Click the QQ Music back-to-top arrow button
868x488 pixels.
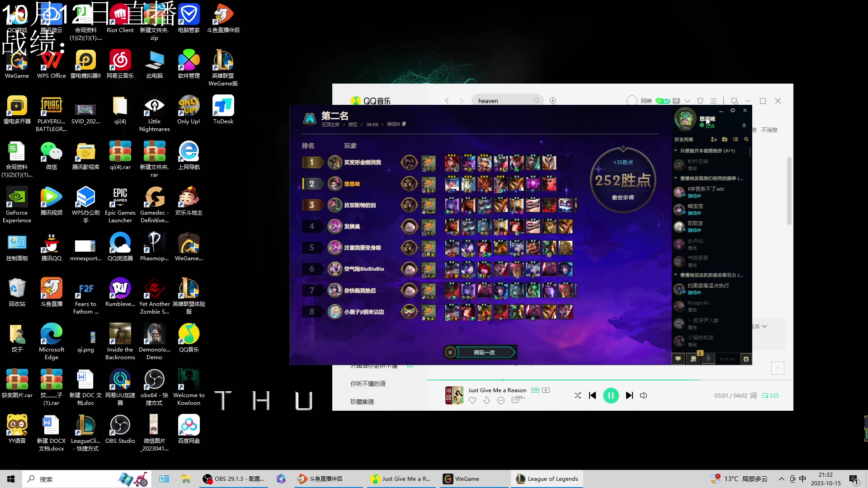(x=778, y=368)
